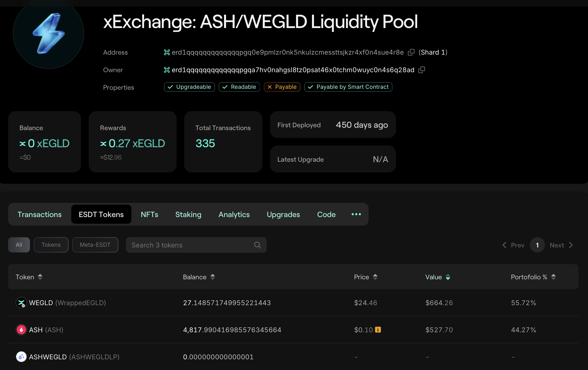Viewport: 588px width, 370px height.
Task: Sort the table by Balance column
Action: (199, 277)
